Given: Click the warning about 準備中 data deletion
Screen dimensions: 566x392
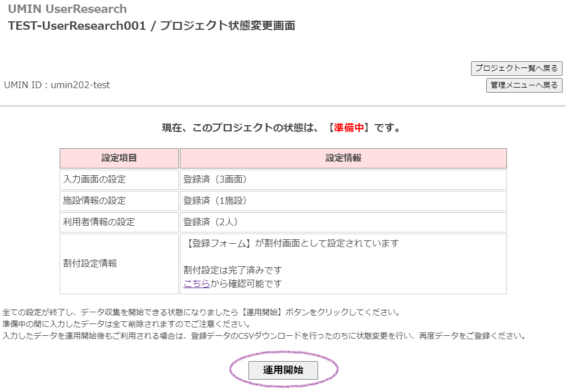Looking at the screenshot, I should (126, 324).
